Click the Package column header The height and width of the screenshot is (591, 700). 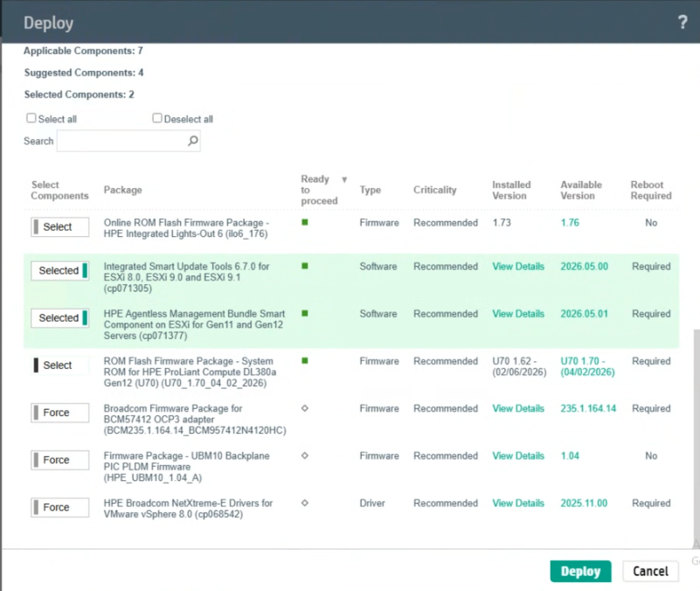122,190
